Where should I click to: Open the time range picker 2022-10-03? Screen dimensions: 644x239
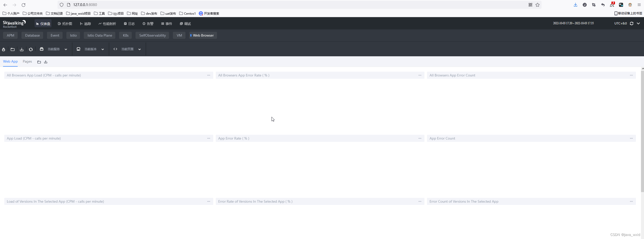click(x=573, y=23)
